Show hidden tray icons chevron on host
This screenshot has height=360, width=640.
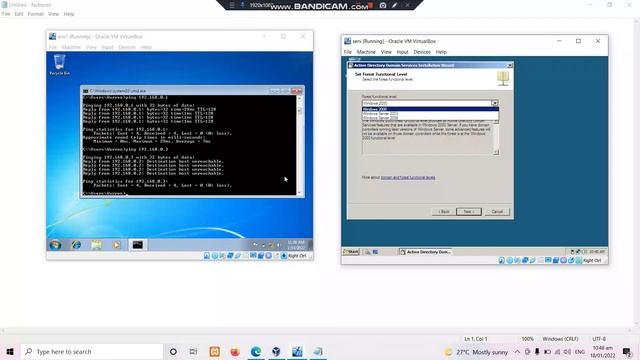point(517,352)
